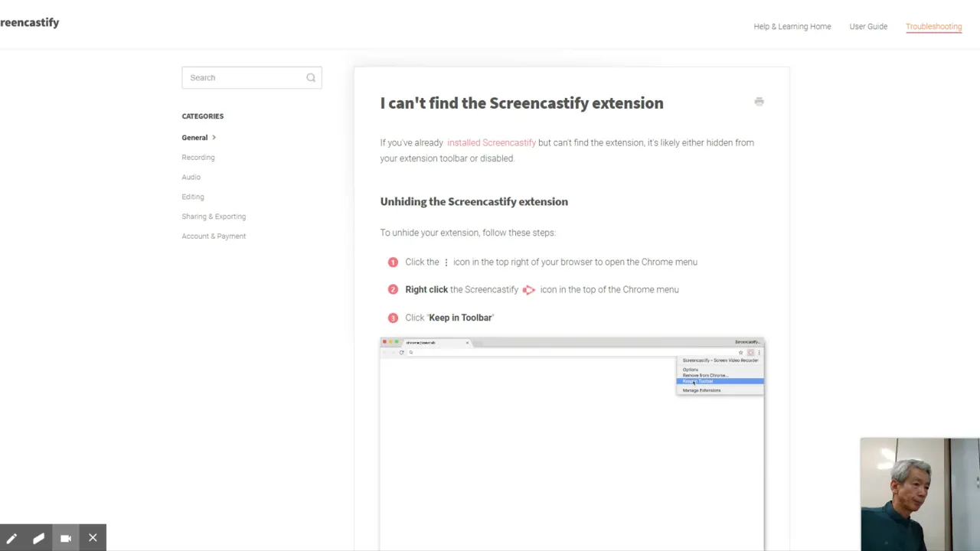The height and width of the screenshot is (551, 980).
Task: Select the Audio category
Action: pos(191,177)
